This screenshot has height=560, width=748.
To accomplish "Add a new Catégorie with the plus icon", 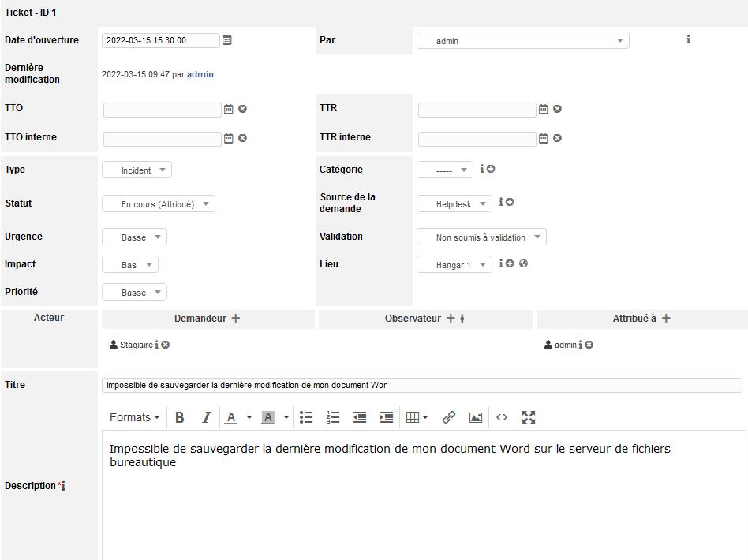I will [491, 169].
